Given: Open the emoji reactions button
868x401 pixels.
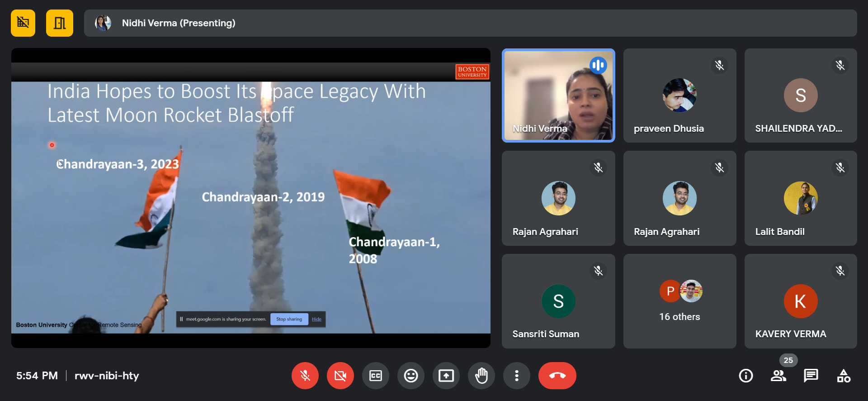Looking at the screenshot, I should click(411, 376).
